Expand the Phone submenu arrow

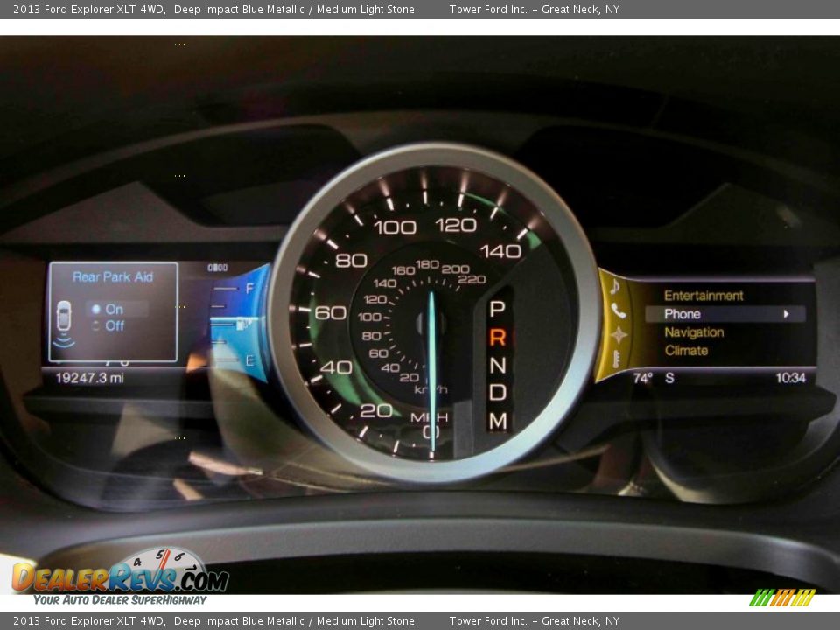point(786,314)
